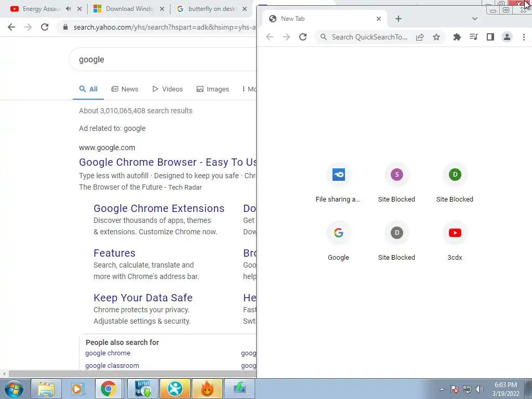Click the Yahoo search box containing google
The height and width of the screenshot is (399, 532).
163,59
